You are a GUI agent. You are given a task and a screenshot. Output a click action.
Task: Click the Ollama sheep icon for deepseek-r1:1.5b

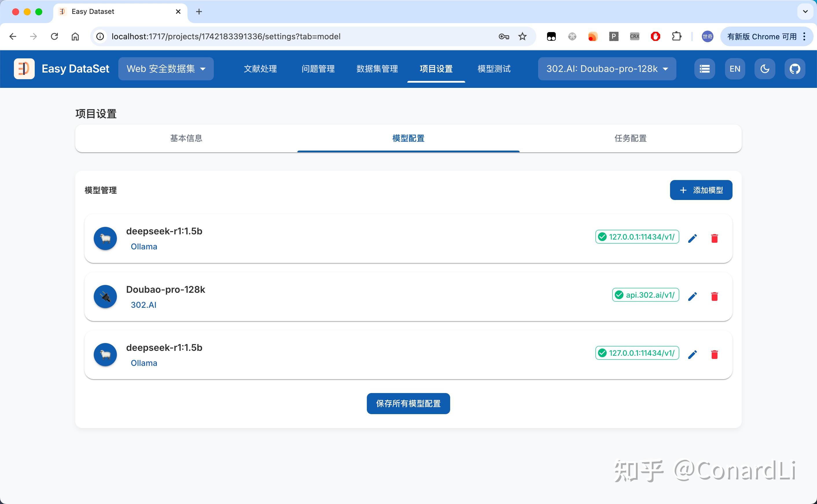click(105, 238)
